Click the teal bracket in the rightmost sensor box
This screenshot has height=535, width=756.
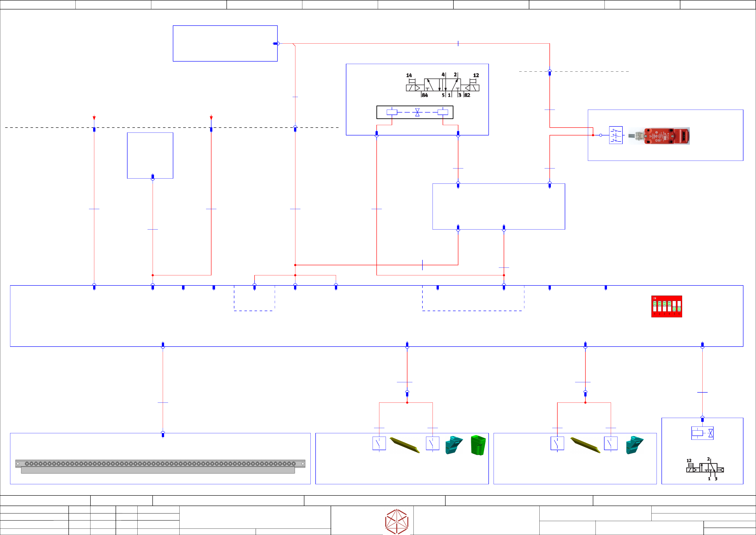[x=634, y=445]
